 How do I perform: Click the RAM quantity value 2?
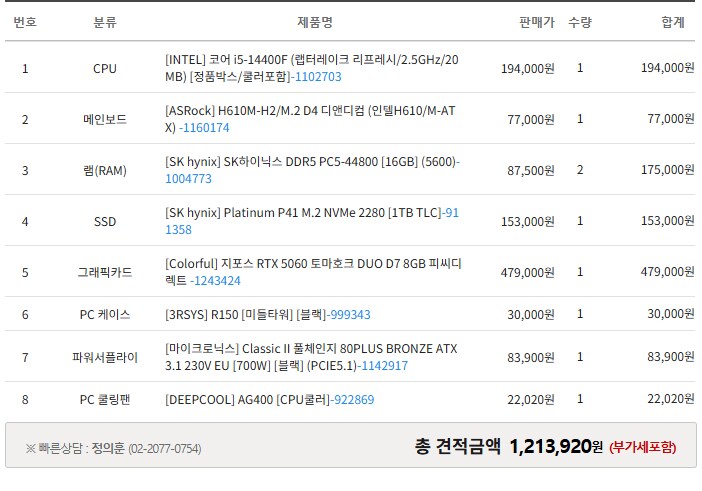[x=580, y=170]
